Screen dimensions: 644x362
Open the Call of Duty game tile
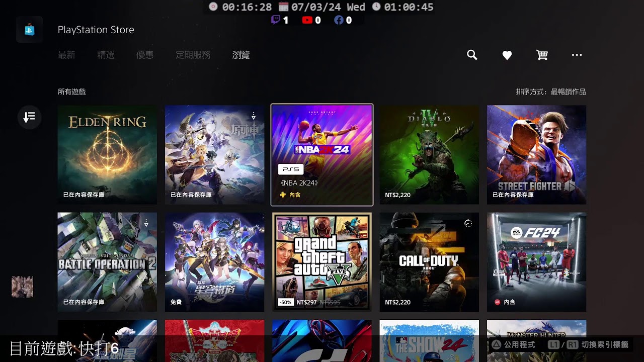(x=429, y=262)
